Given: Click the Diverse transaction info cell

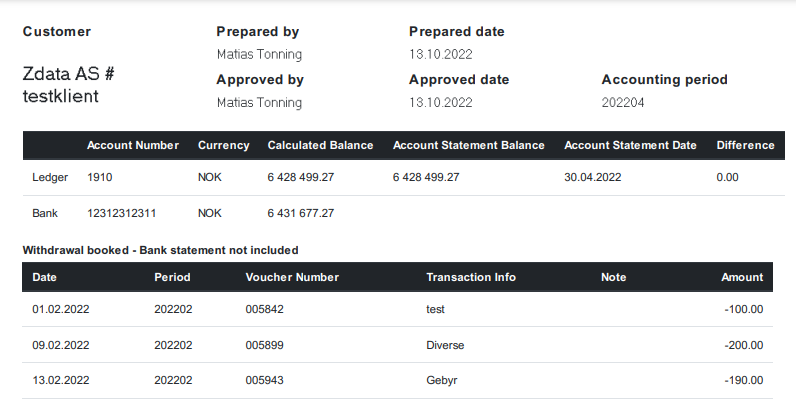Looking at the screenshot, I should [445, 345].
